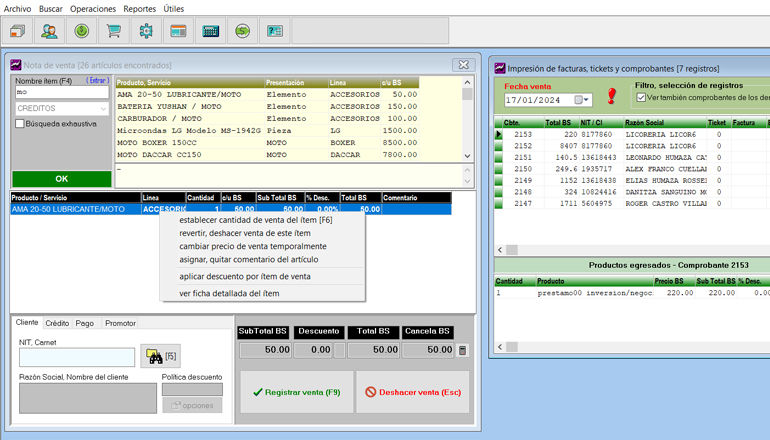Click Registrar venta (F9) button
The image size is (770, 440).
pyautogui.click(x=297, y=392)
